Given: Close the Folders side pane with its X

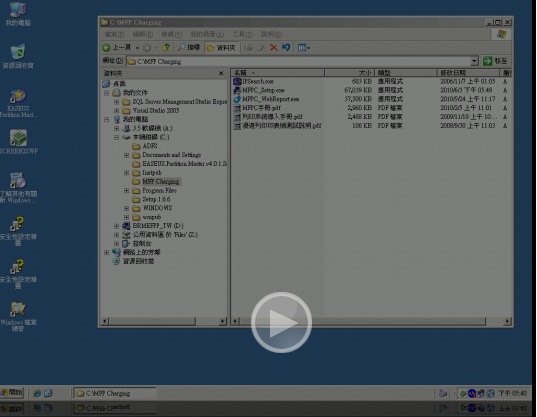Looking at the screenshot, I should pyautogui.click(x=221, y=73).
